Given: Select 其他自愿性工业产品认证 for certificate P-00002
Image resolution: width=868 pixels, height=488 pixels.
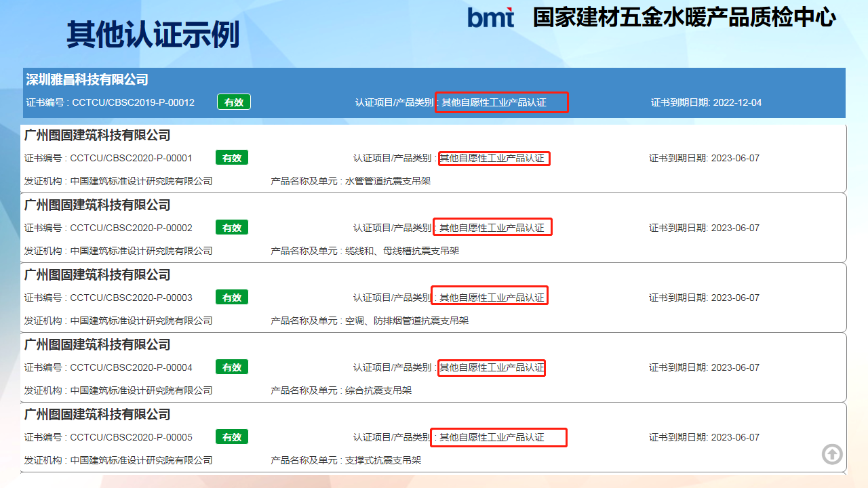Looking at the screenshot, I should pyautogui.click(x=492, y=228).
